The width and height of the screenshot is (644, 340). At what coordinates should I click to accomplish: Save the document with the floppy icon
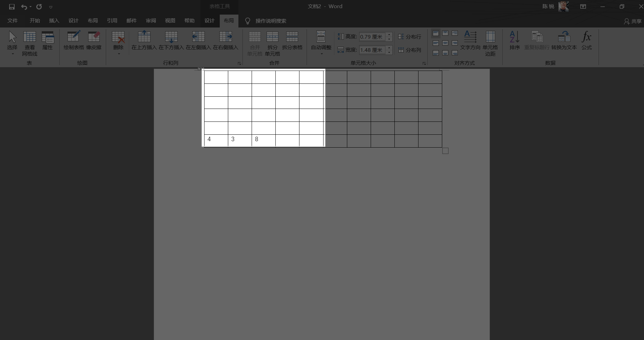point(12,7)
